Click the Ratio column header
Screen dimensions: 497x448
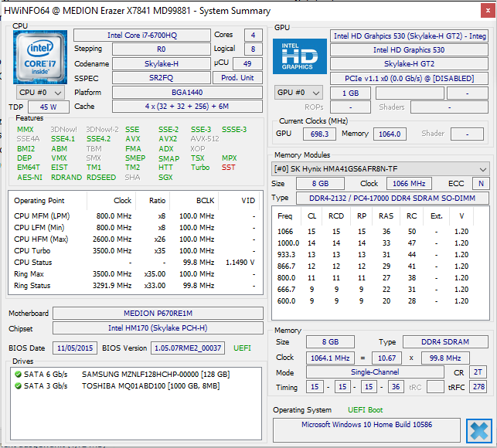tap(153, 201)
